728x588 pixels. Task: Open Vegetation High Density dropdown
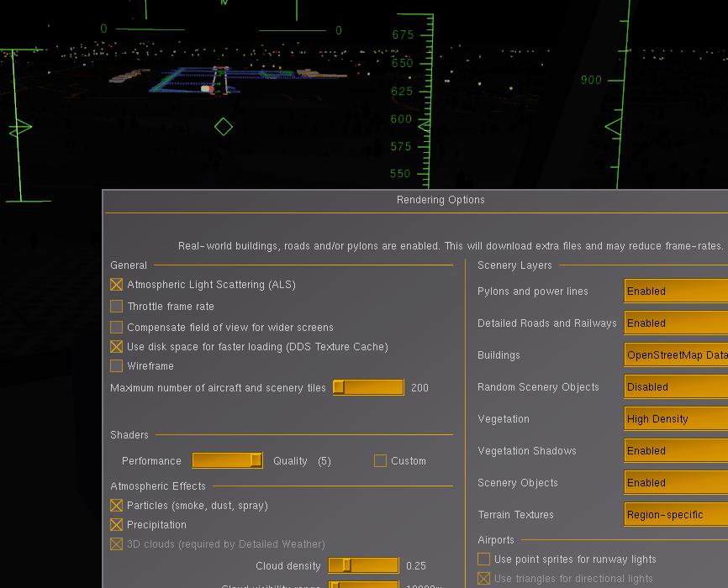[676, 419]
